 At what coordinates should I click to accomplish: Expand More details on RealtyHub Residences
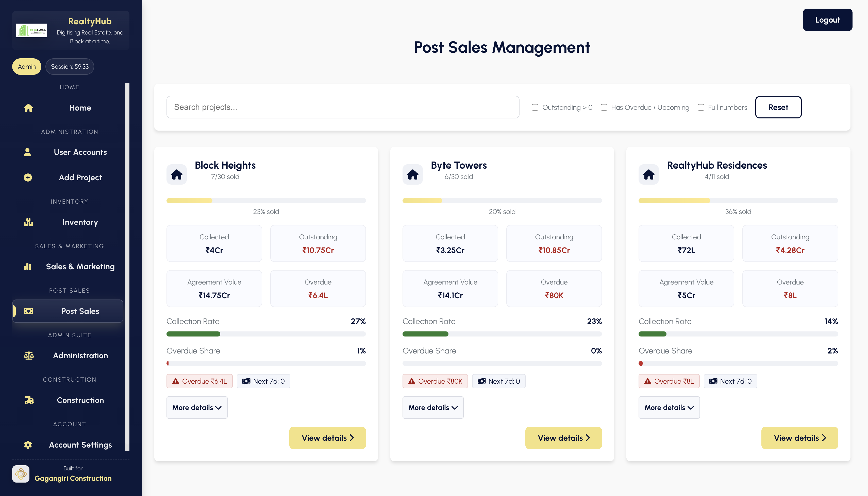click(669, 408)
